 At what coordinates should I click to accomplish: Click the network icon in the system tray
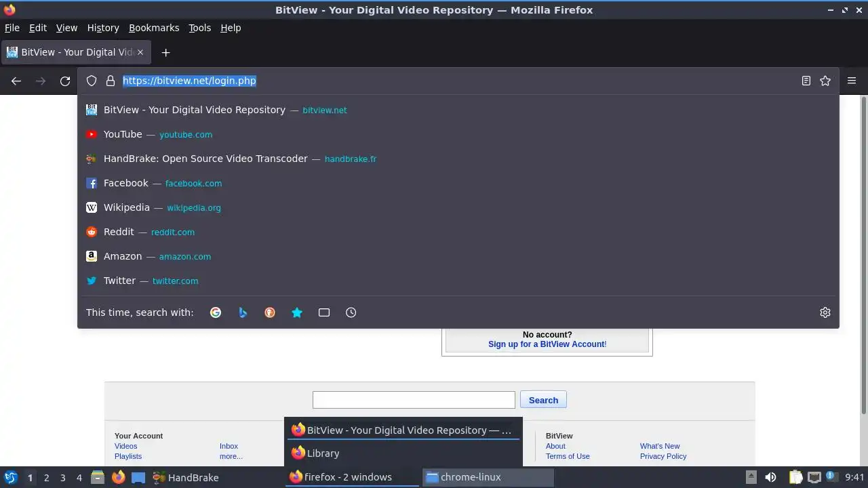[814, 477]
